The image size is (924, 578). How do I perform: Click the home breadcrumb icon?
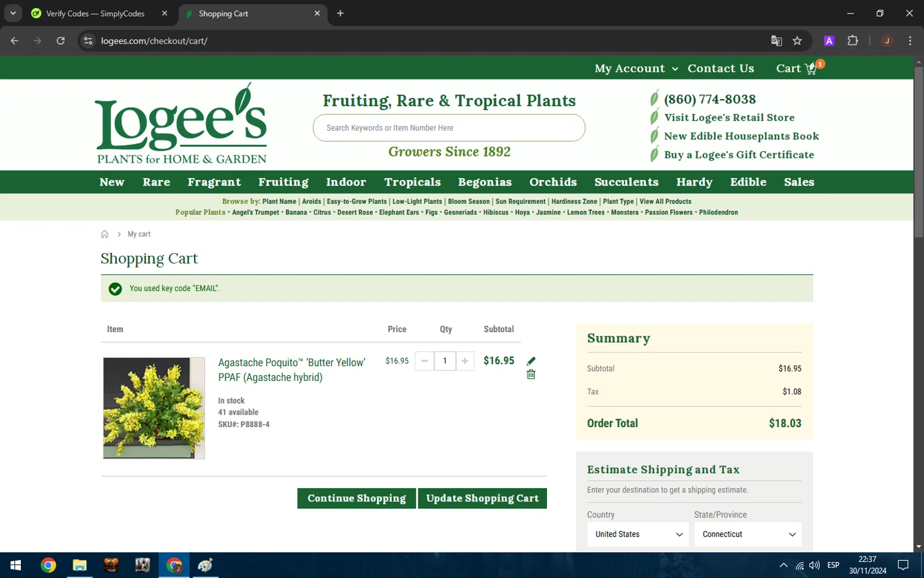[105, 234]
